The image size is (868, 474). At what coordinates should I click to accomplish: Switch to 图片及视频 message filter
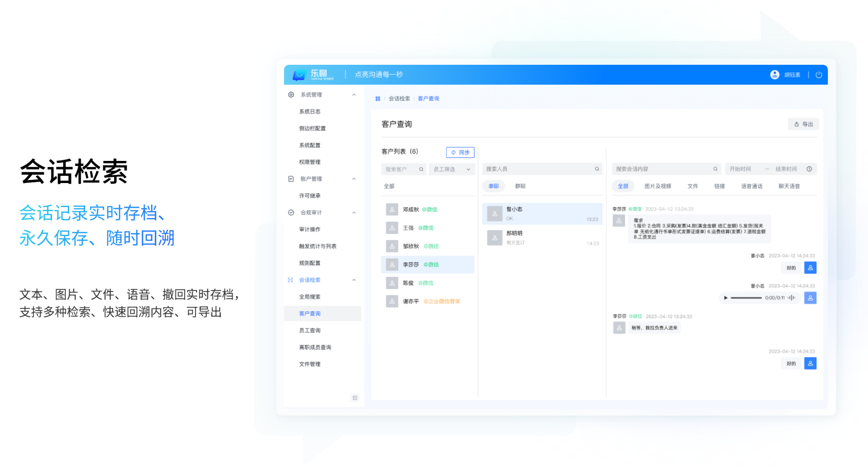(658, 186)
